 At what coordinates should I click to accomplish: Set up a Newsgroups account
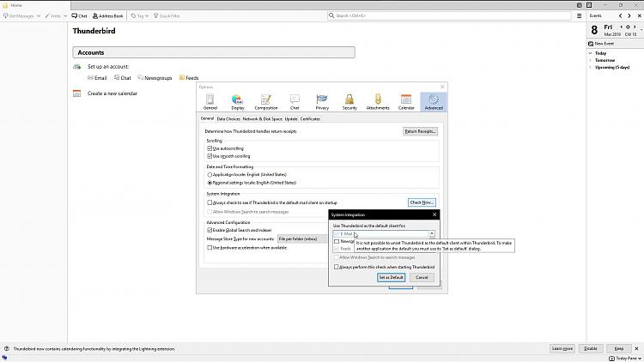coord(155,77)
